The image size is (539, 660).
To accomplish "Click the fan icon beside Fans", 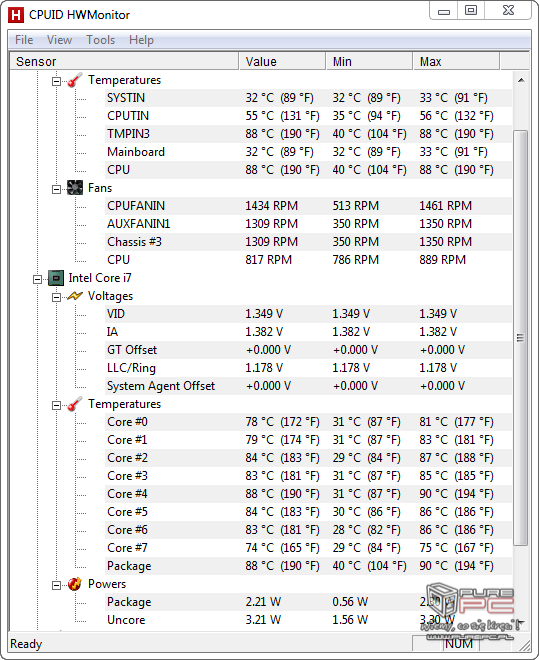I will click(75, 188).
